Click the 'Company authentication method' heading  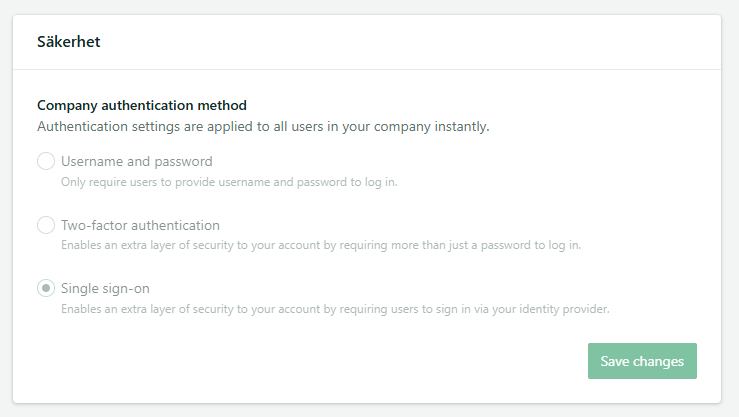coord(142,105)
